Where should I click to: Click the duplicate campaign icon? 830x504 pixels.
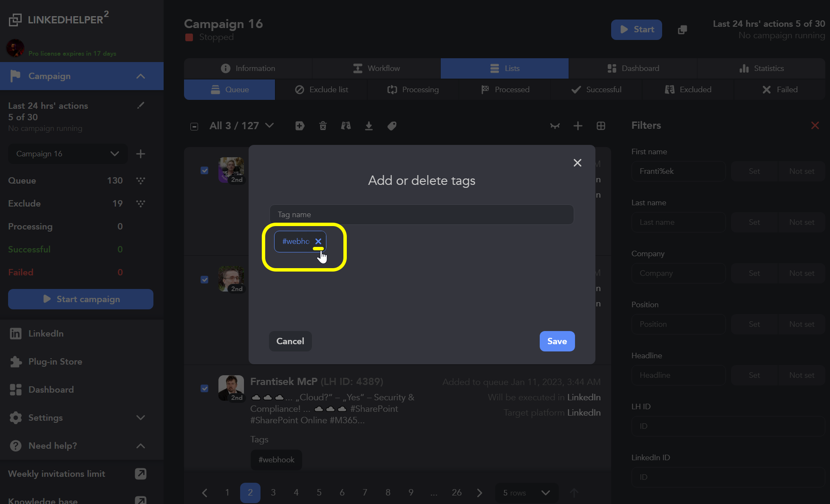click(x=683, y=30)
